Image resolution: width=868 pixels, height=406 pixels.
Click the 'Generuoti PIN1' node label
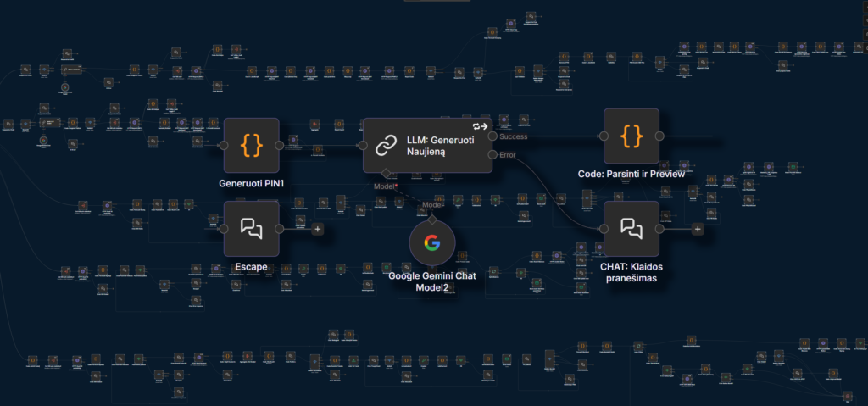pos(251,183)
